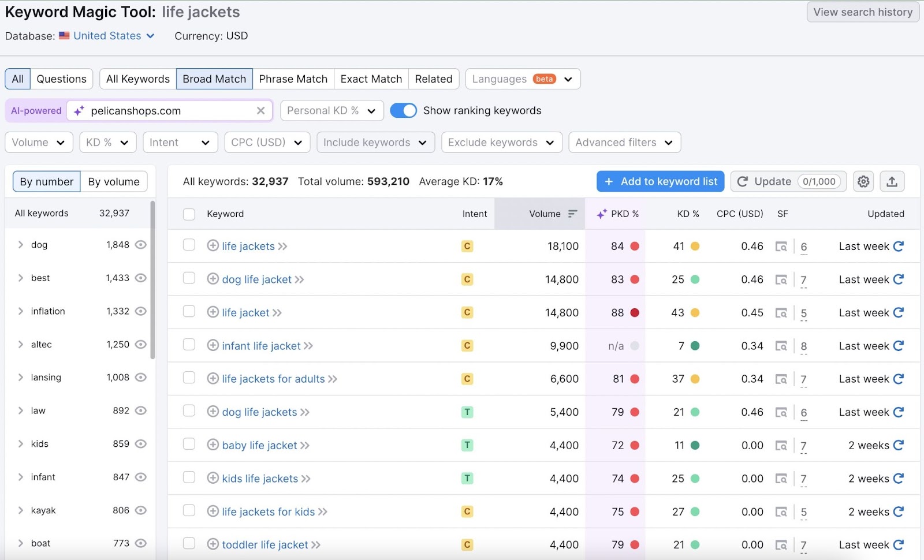Viewport: 924px width, 560px height.
Task: Select the Exact Match tab
Action: point(371,79)
